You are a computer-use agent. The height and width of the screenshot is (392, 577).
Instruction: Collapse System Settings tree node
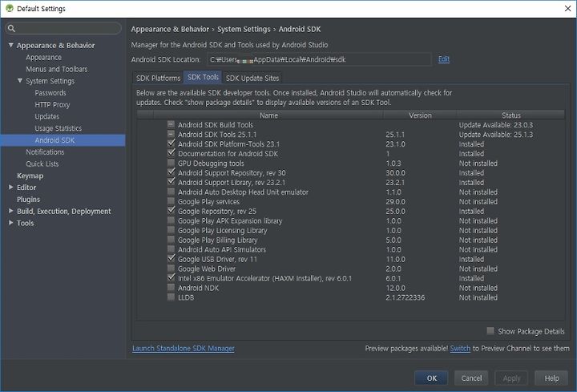pyautogui.click(x=20, y=80)
